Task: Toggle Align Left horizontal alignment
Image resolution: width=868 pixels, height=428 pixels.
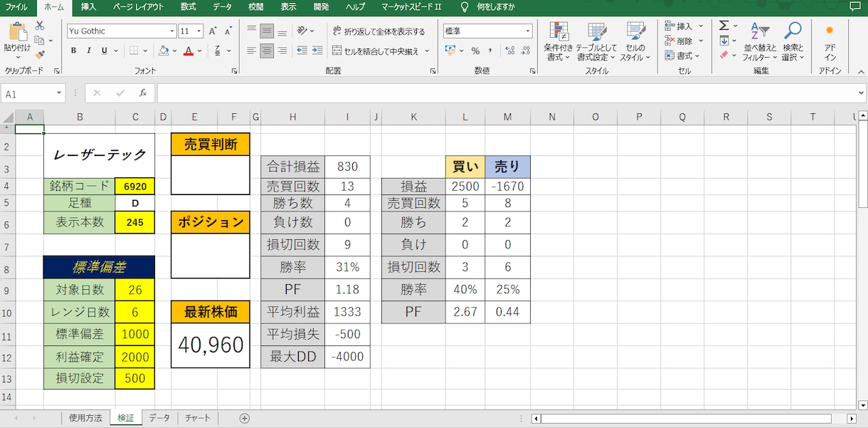Action: pos(251,51)
